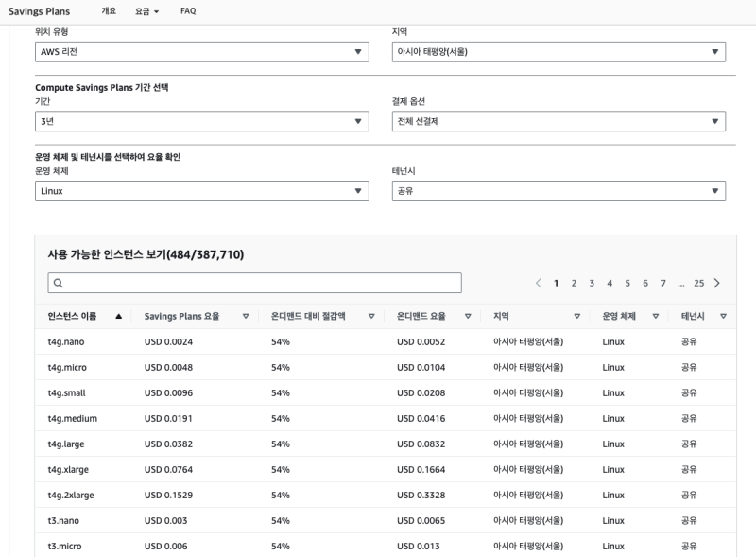
Task: Expand the 운영 체제 Linux dropdown
Action: 201,191
